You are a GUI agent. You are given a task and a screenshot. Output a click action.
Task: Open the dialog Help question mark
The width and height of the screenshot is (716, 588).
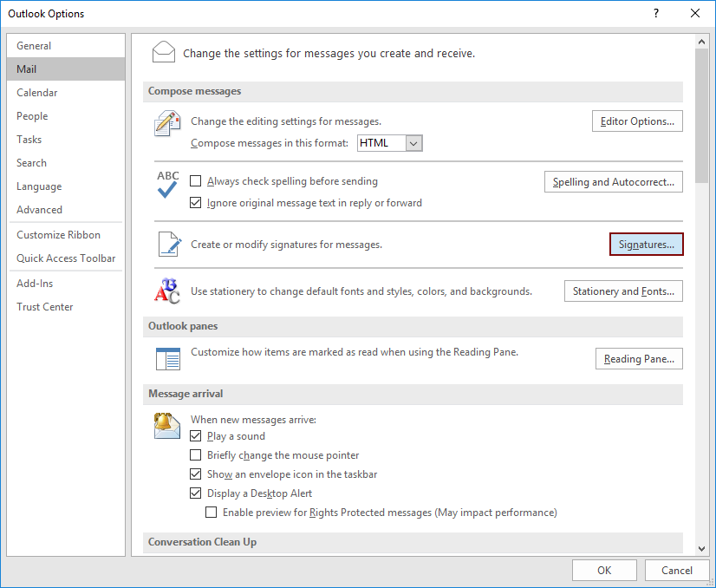click(656, 13)
